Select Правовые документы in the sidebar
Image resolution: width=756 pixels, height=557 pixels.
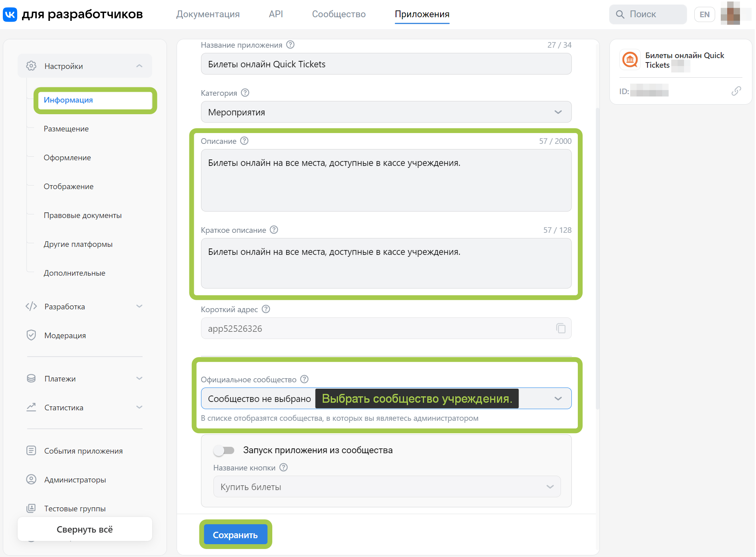tap(82, 215)
